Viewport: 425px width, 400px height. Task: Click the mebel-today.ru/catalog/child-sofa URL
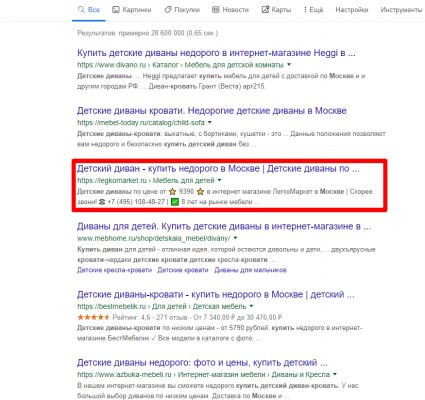(141, 123)
